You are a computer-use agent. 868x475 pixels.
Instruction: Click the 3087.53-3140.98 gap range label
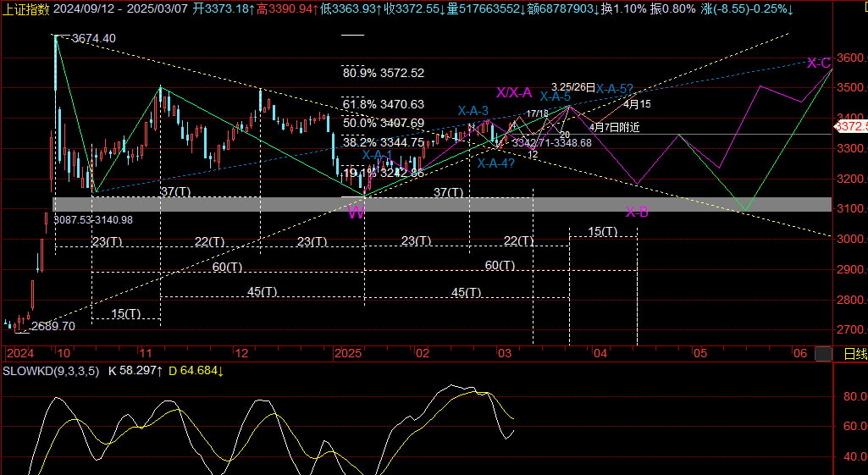coord(93,219)
